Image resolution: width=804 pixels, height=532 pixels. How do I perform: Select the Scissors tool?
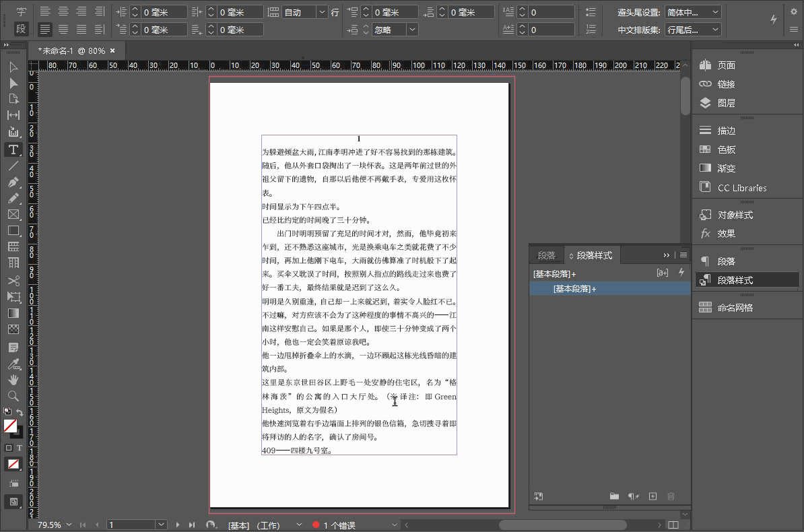coord(13,281)
